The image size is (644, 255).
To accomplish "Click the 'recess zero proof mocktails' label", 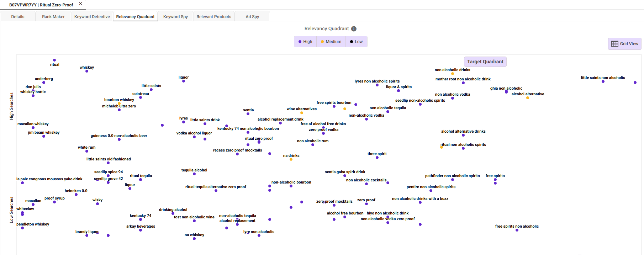I will (237, 150).
